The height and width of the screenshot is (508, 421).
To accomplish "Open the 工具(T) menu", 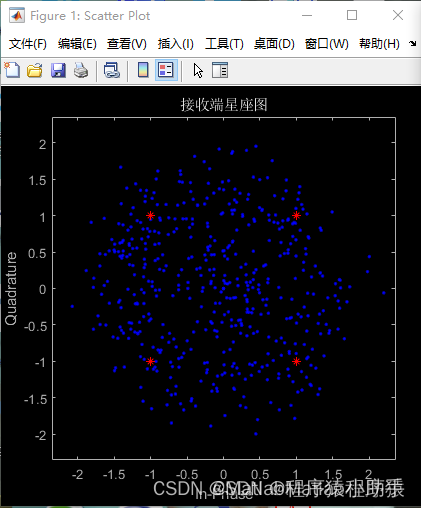I will point(224,44).
